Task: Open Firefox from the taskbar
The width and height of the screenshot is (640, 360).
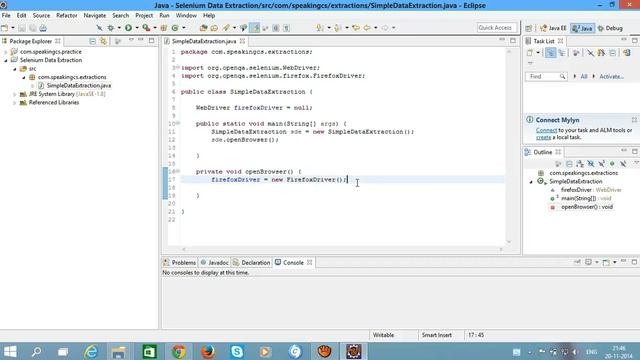Action: pos(208,351)
